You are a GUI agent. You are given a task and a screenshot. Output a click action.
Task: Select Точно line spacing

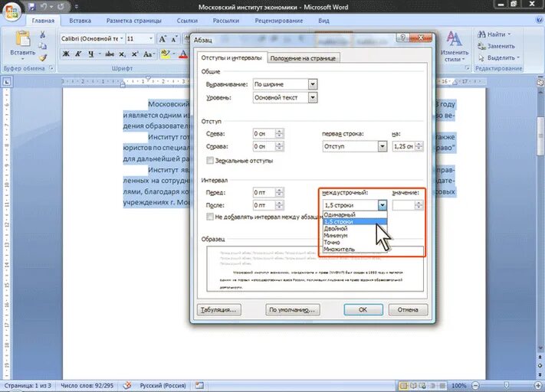(x=355, y=243)
